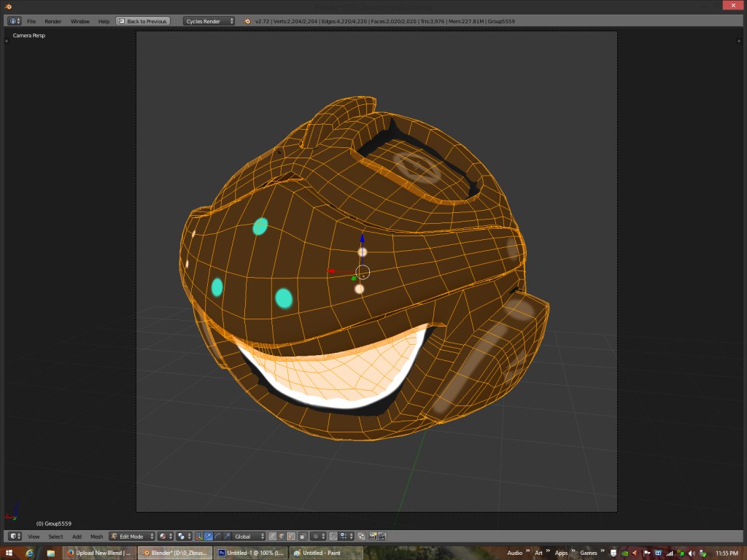
Task: Select the scale manipulator icon
Action: point(226,536)
